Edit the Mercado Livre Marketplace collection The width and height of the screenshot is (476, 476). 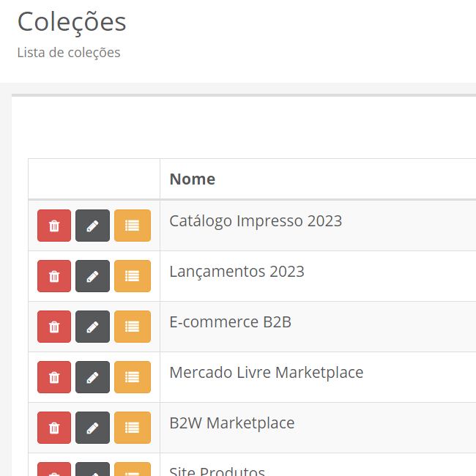[92, 377]
